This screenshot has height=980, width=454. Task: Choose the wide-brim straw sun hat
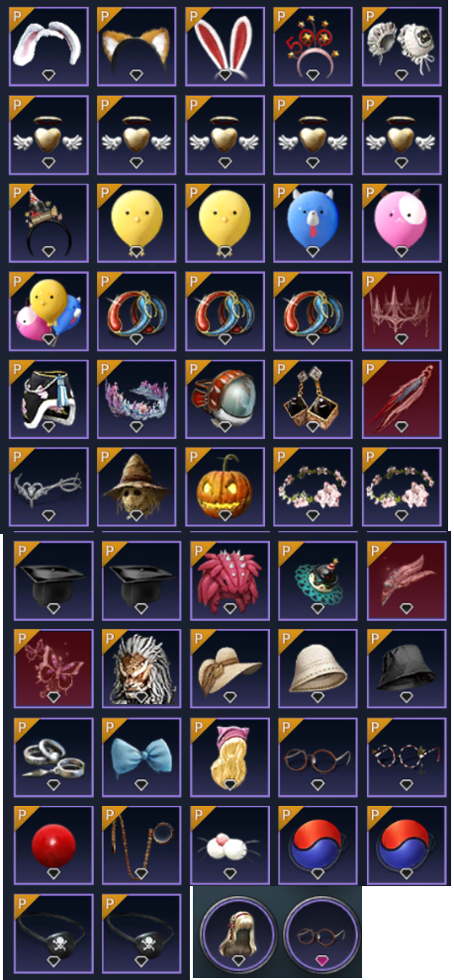pos(229,668)
